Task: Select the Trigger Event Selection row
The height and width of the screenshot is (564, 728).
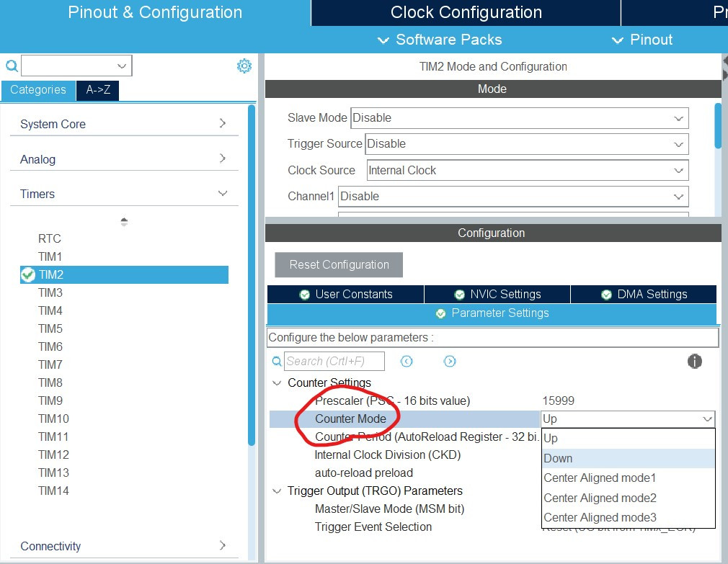Action: pos(373,527)
